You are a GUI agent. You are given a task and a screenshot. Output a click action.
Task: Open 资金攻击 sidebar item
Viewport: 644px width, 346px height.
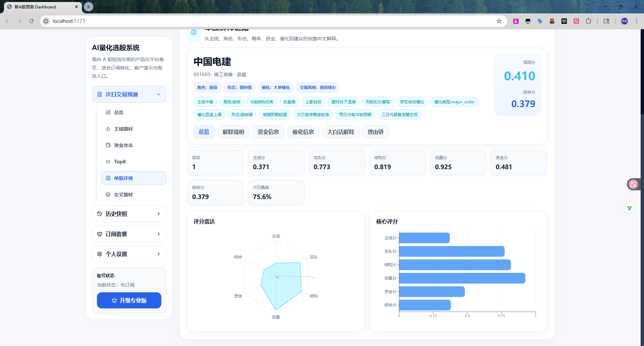(134, 145)
